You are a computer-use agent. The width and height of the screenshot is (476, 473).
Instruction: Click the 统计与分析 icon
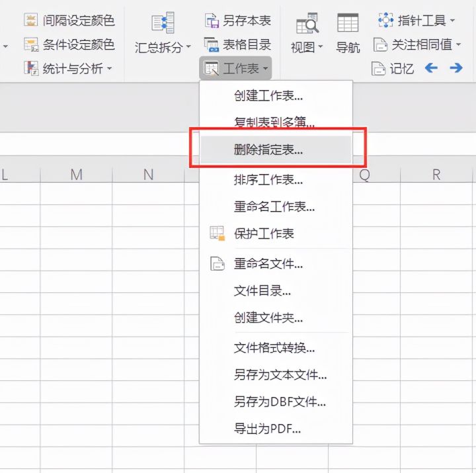[x=31, y=68]
